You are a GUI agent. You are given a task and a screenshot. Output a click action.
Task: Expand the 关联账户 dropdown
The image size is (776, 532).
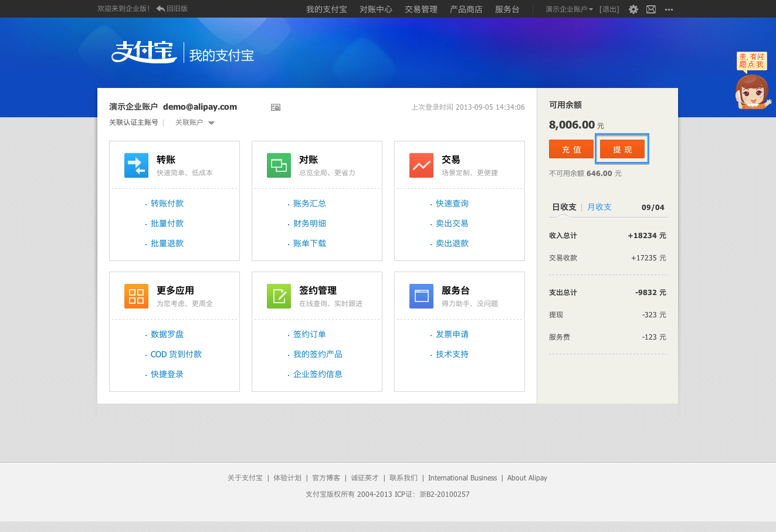(195, 123)
